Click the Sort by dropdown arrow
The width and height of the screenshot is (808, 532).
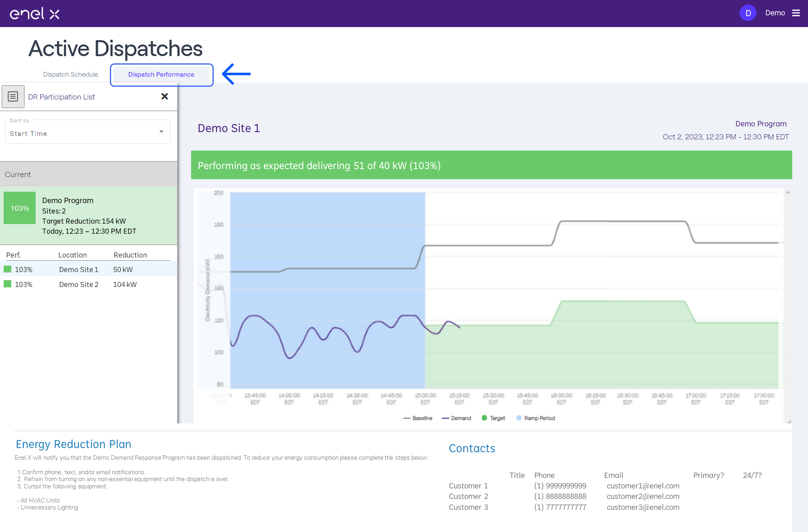[x=161, y=132]
